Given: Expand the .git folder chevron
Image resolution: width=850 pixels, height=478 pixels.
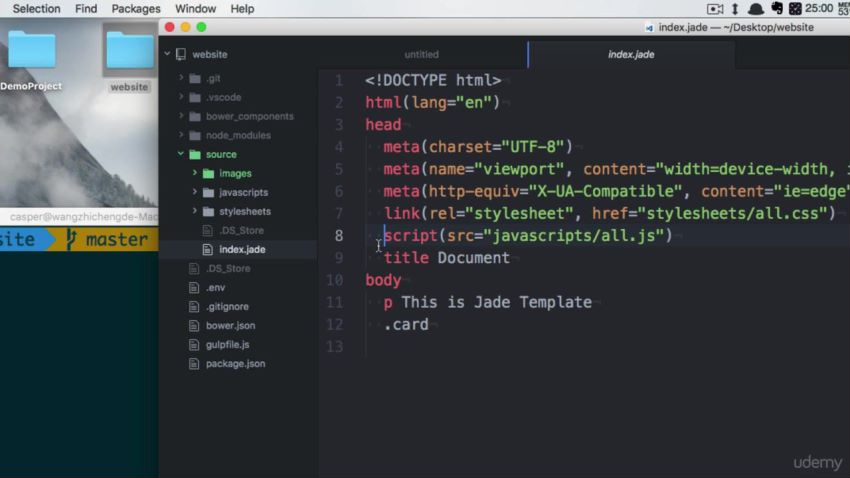Looking at the screenshot, I should coord(181,78).
